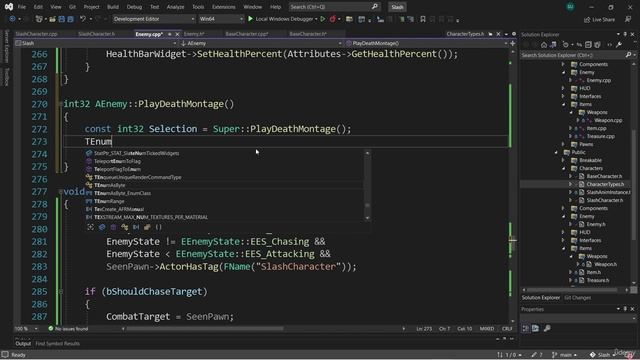The height and width of the screenshot is (360, 640).
Task: Open the Win64 platform dropdown
Action: click(x=221, y=19)
